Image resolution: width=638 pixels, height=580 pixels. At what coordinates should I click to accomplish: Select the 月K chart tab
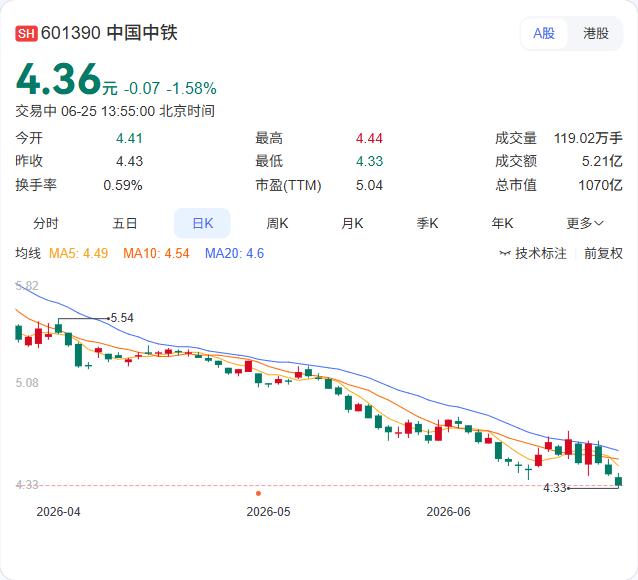(352, 223)
